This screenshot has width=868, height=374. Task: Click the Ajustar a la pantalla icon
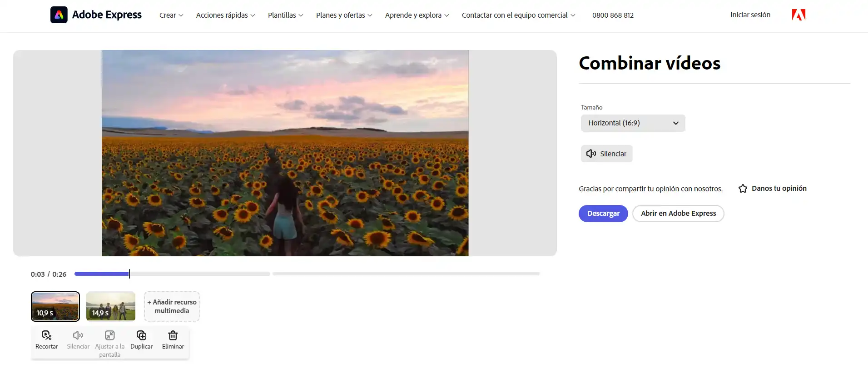110,335
